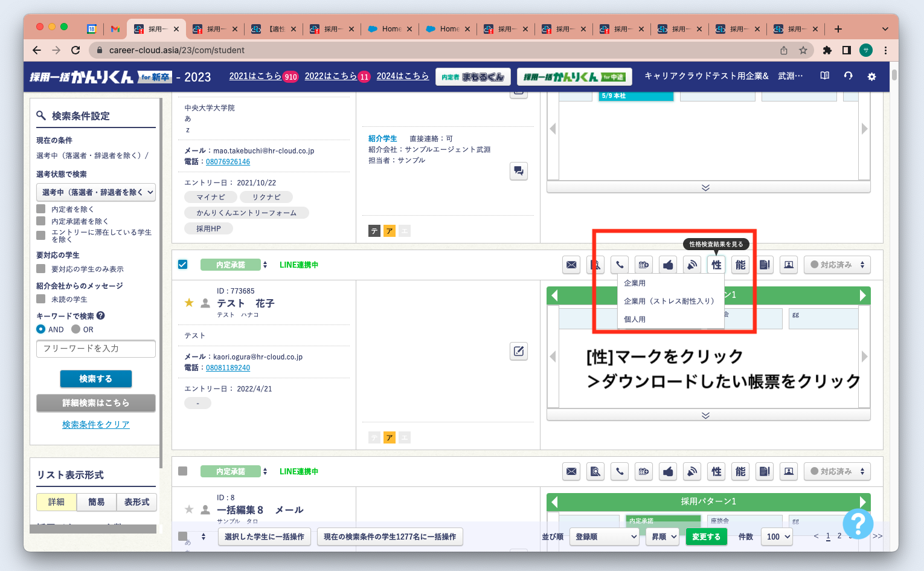Click the megaphone icon in 一括編集8's row
924x571 pixels.
pos(692,471)
